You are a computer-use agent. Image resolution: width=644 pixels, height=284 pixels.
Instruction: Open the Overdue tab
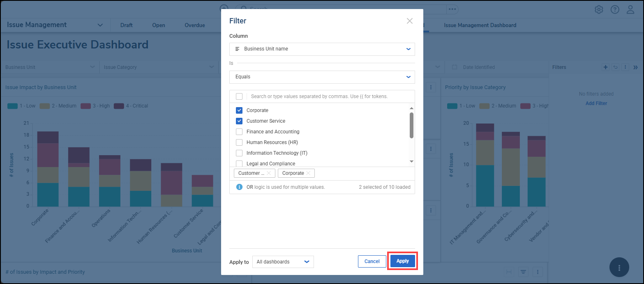tap(194, 25)
